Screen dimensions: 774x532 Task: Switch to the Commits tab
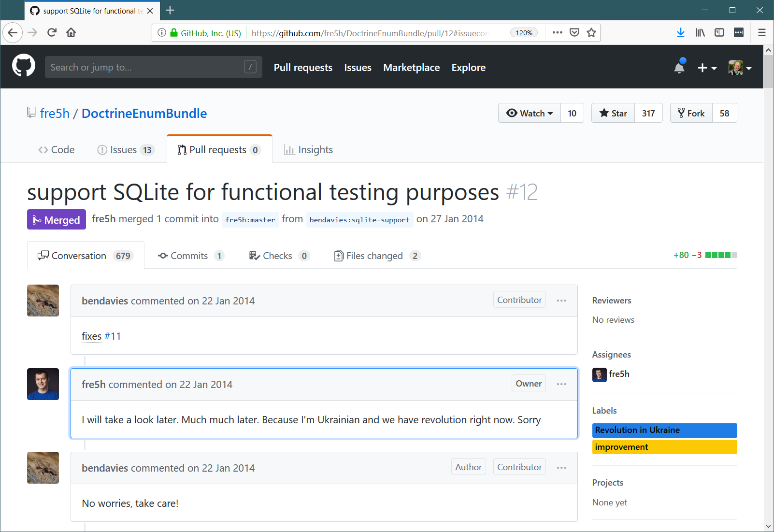pos(191,256)
